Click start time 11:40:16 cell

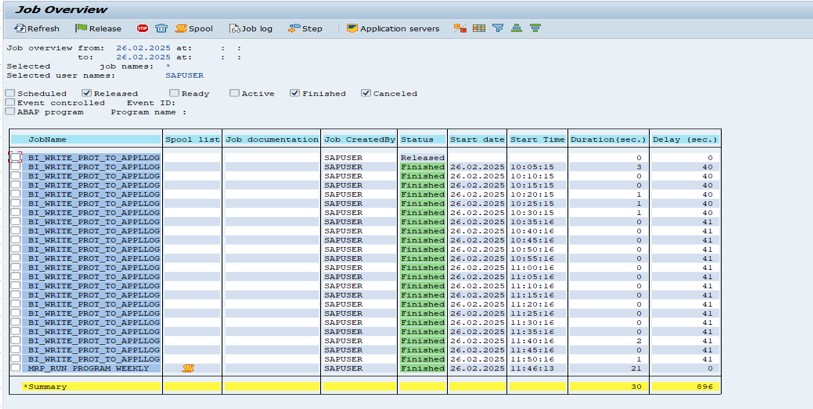coord(532,341)
